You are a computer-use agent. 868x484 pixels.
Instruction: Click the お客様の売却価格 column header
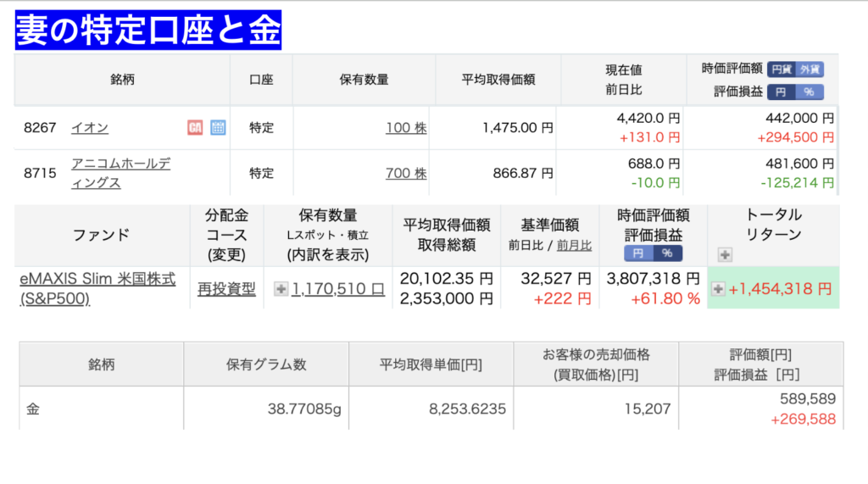596,354
